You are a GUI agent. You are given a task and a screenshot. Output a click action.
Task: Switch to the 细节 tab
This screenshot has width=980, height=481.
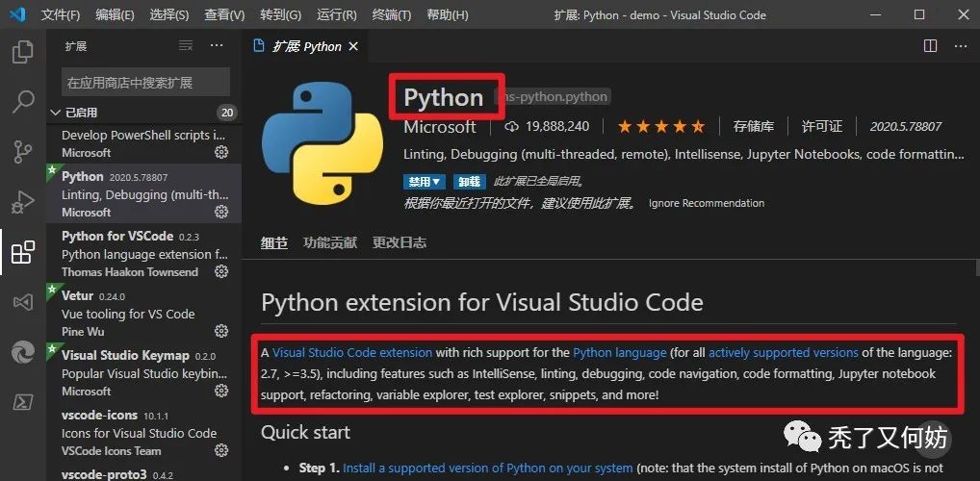click(x=274, y=243)
